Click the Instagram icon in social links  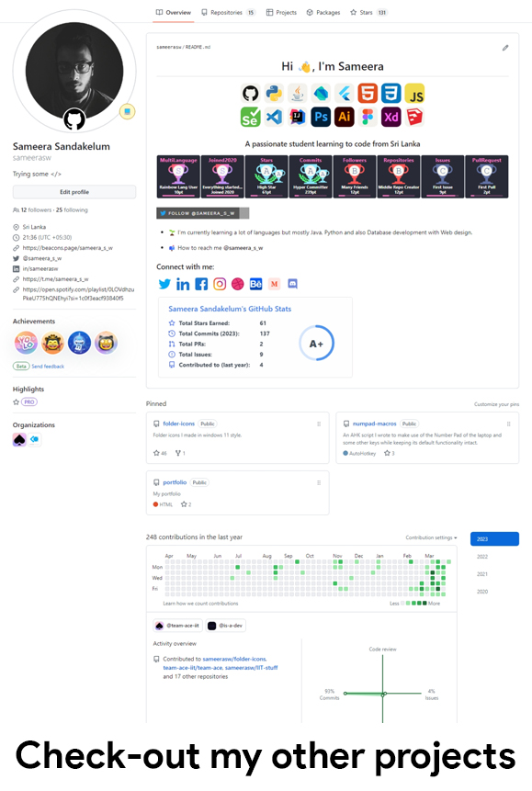tap(220, 284)
